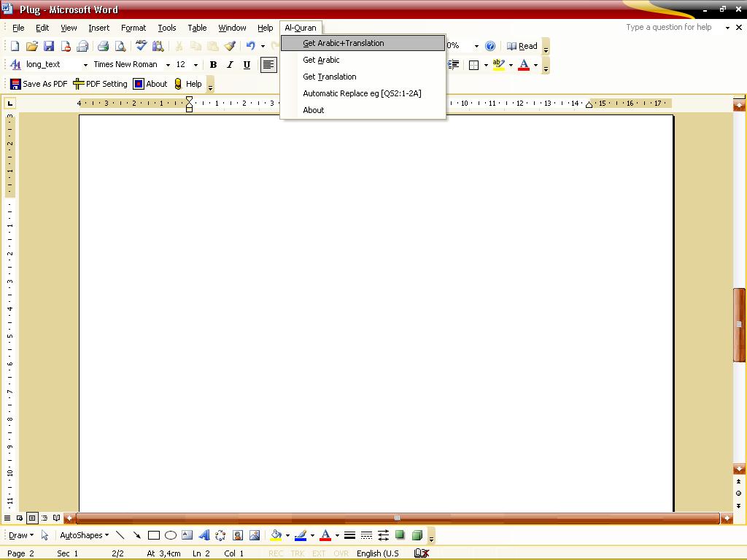Toggle bold formatting
747x560 pixels.
click(x=213, y=64)
